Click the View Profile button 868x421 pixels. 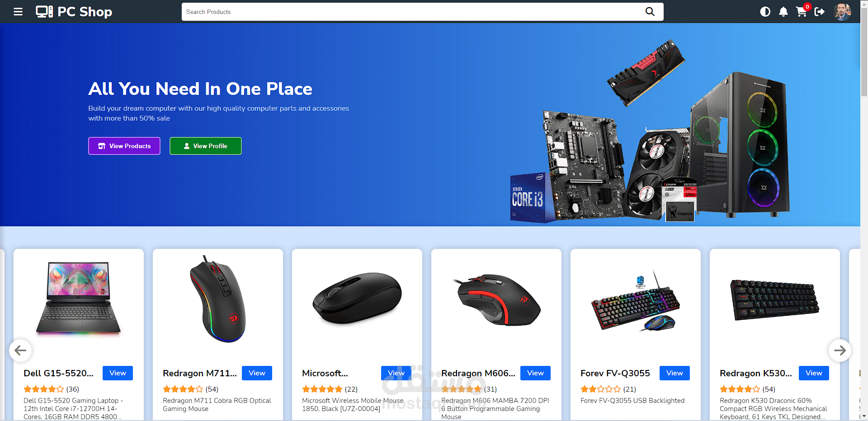pos(206,146)
